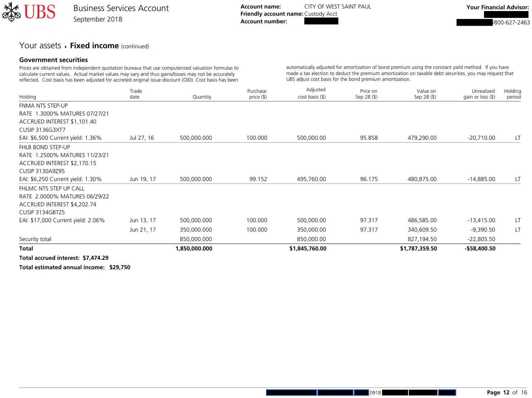Click the price value 96.175

[x=369, y=179]
